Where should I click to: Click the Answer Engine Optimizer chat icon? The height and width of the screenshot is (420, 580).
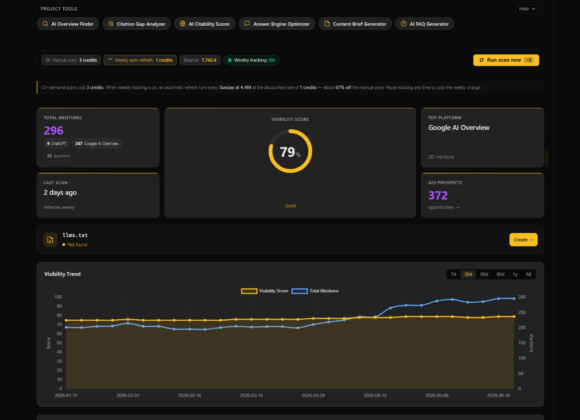(247, 24)
